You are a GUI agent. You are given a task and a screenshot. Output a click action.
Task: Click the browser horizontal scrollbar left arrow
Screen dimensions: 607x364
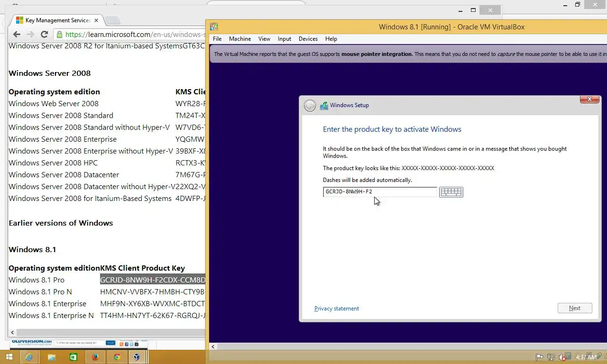(12, 332)
